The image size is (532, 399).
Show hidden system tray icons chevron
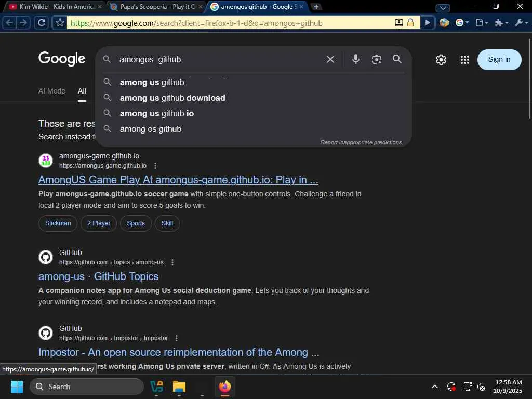pos(435,387)
